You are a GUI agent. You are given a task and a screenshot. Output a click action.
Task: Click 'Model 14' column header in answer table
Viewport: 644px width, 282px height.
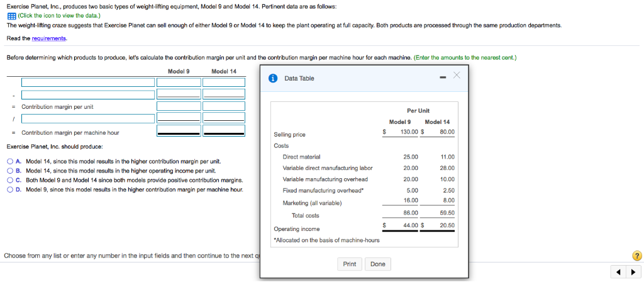tap(224, 71)
